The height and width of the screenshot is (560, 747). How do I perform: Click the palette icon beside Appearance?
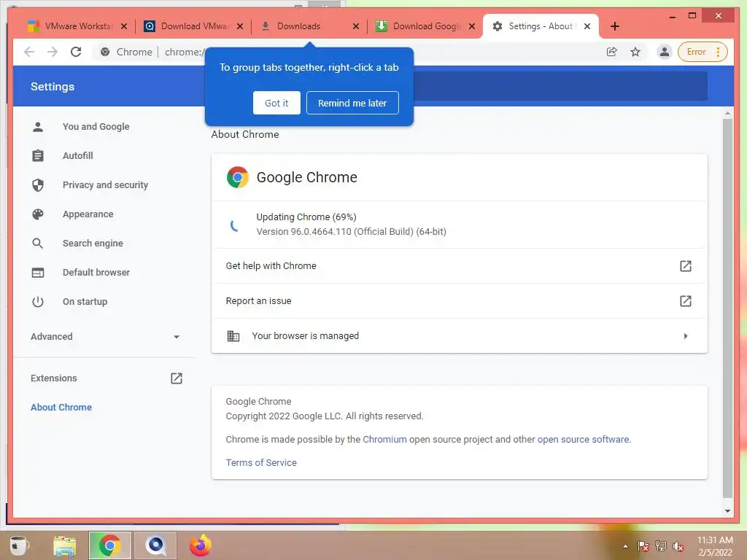(x=38, y=214)
